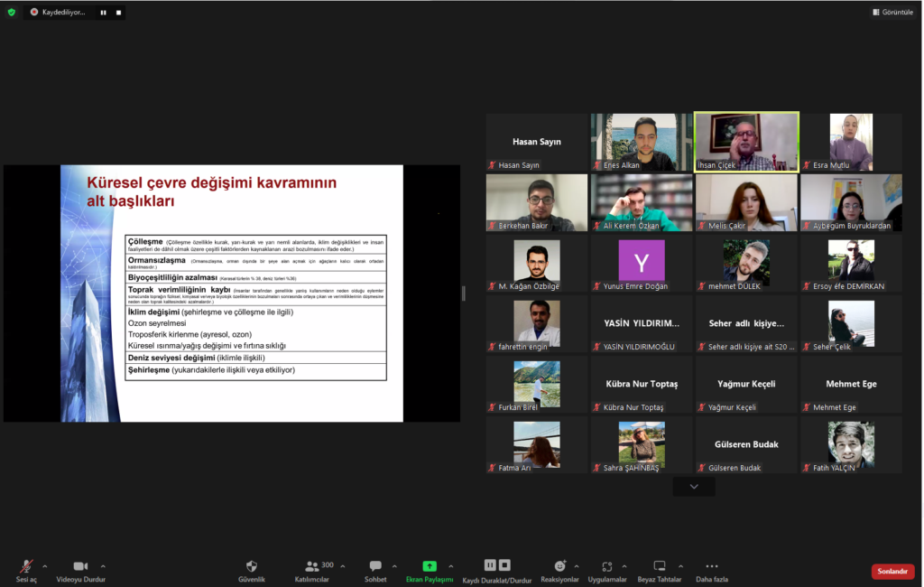Expand the arrow beside Ekran Paylaşımı
Screen dimensions: 924x587
tap(451, 566)
